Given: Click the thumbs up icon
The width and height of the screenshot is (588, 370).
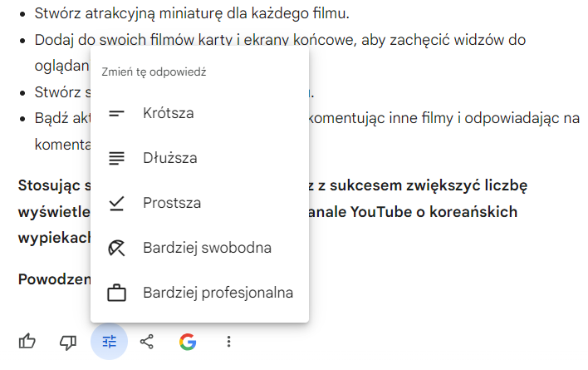Looking at the screenshot, I should (x=27, y=342).
